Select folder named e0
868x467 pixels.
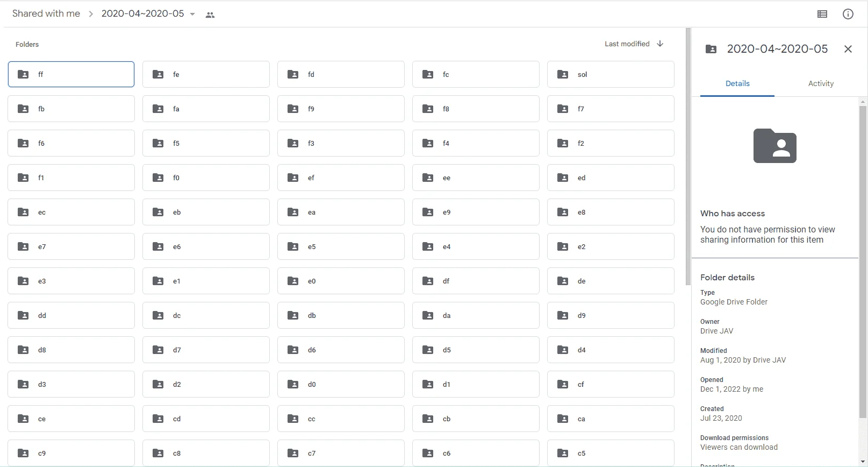click(341, 281)
